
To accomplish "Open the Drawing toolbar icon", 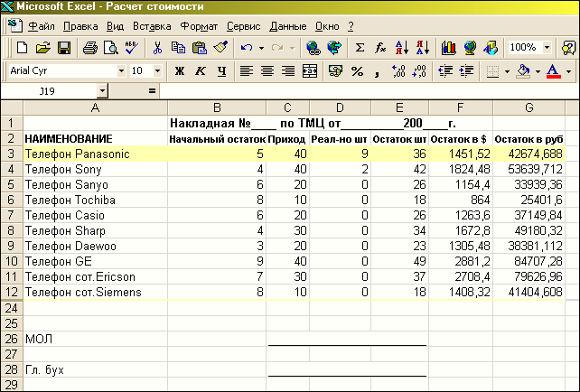I will pos(491,48).
